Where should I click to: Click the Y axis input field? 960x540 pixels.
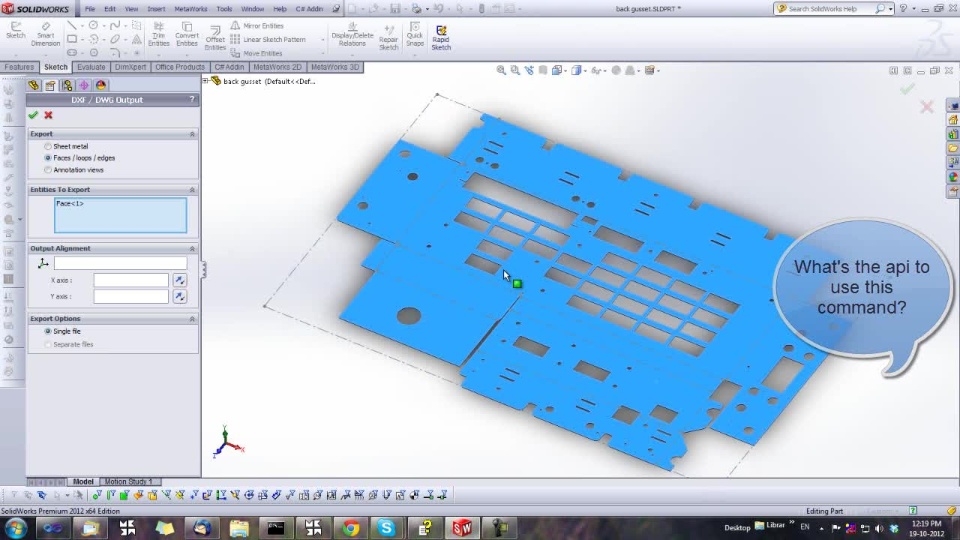131,296
